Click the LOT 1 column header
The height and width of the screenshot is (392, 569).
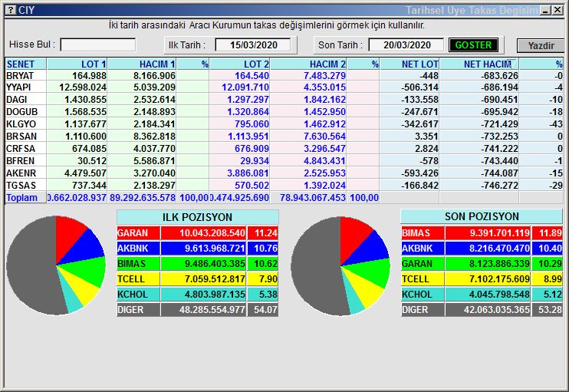(77, 64)
